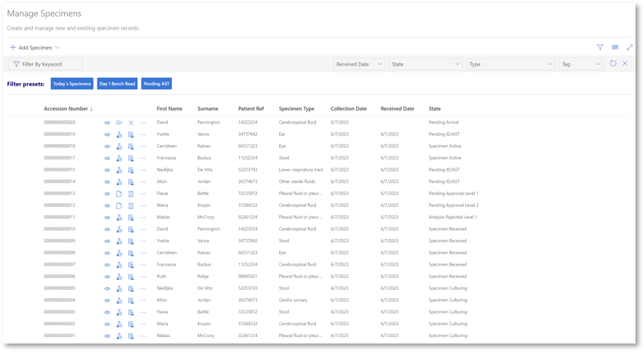Apply the Pending AST filter preset
The width and height of the screenshot is (644, 352).
(x=156, y=84)
